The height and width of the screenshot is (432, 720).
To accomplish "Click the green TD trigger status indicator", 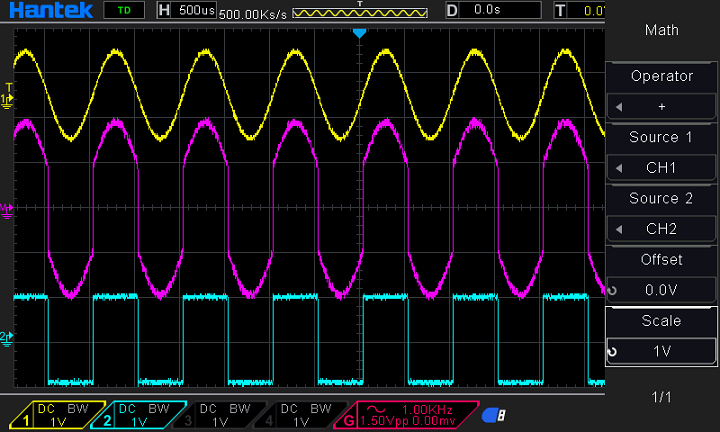I will coord(123,10).
